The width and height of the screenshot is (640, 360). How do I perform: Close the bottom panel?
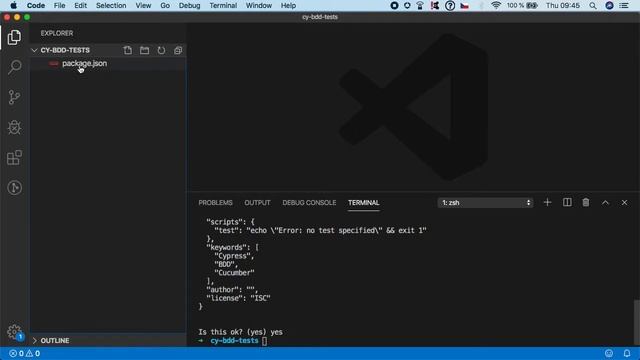coord(624,202)
